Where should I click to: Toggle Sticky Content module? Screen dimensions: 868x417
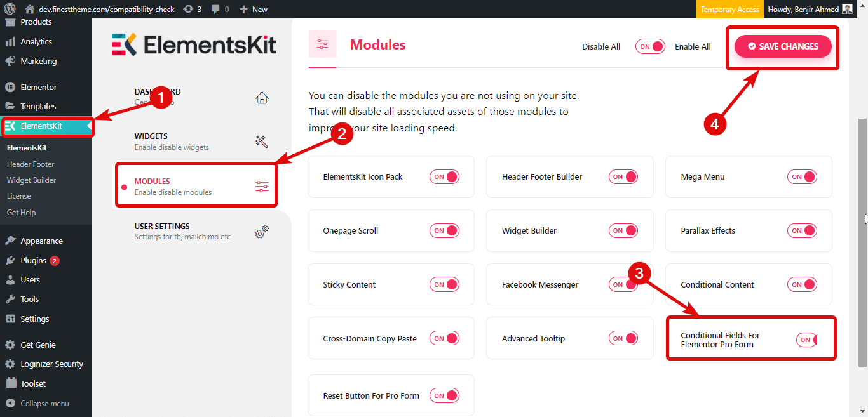pos(444,285)
